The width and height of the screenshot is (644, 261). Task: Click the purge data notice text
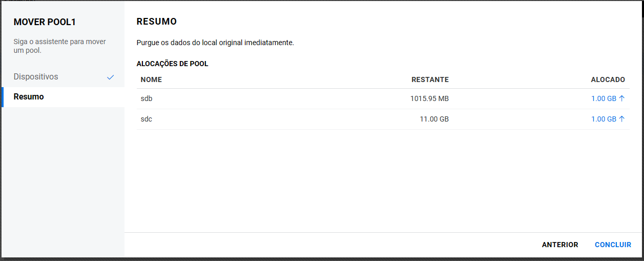point(215,43)
